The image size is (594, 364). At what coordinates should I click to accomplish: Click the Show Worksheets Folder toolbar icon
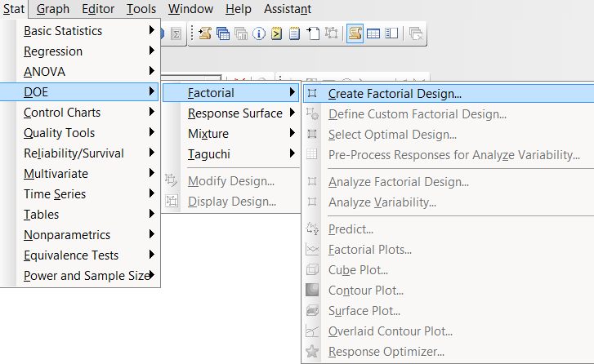(223, 33)
